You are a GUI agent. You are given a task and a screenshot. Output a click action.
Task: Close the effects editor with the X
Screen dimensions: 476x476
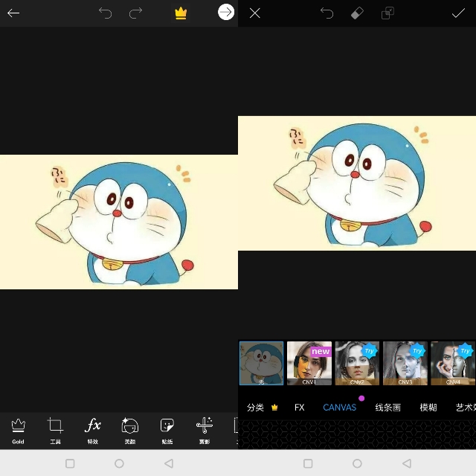tap(254, 13)
